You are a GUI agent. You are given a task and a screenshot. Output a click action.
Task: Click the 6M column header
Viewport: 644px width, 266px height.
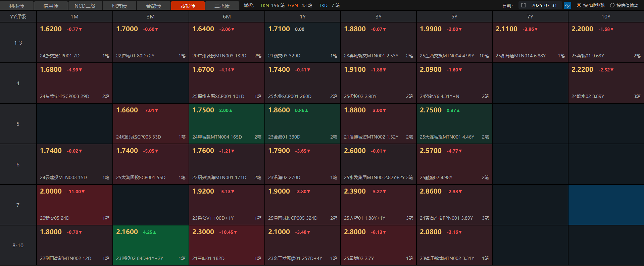227,16
